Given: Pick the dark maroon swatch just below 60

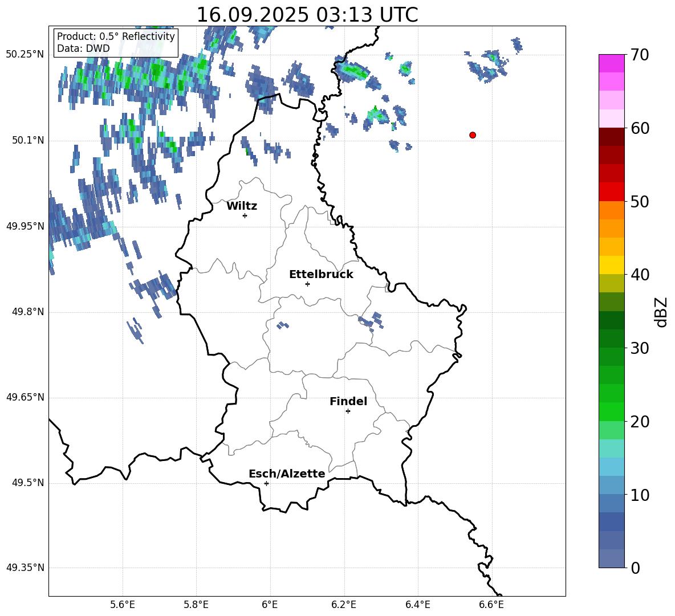Looking at the screenshot, I should pos(612,137).
